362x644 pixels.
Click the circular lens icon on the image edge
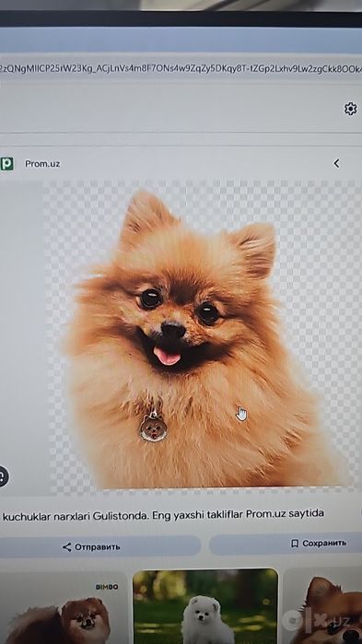3,476
